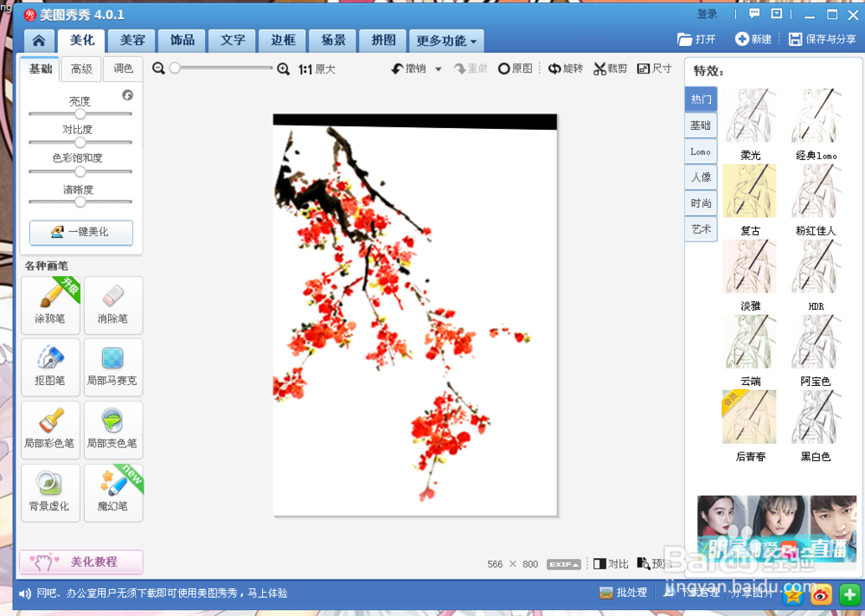Click the green plus icon
The image size is (865, 616).
(x=849, y=595)
